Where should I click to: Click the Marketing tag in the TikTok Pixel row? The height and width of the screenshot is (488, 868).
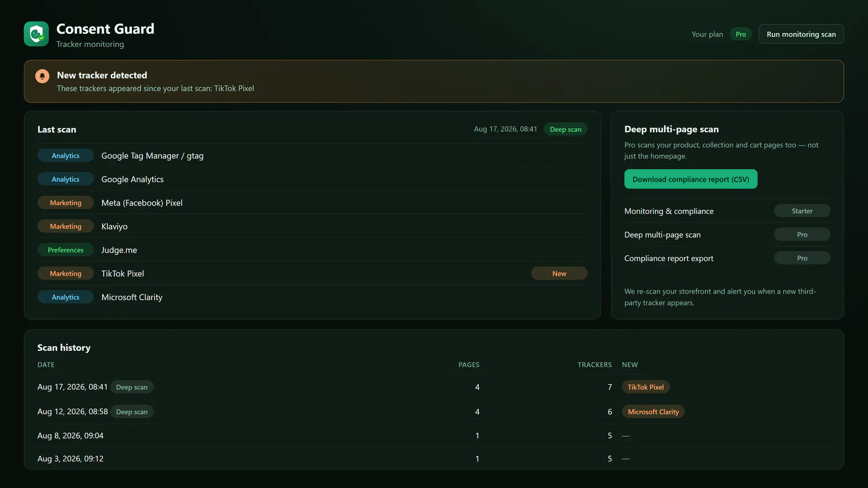[x=66, y=274]
